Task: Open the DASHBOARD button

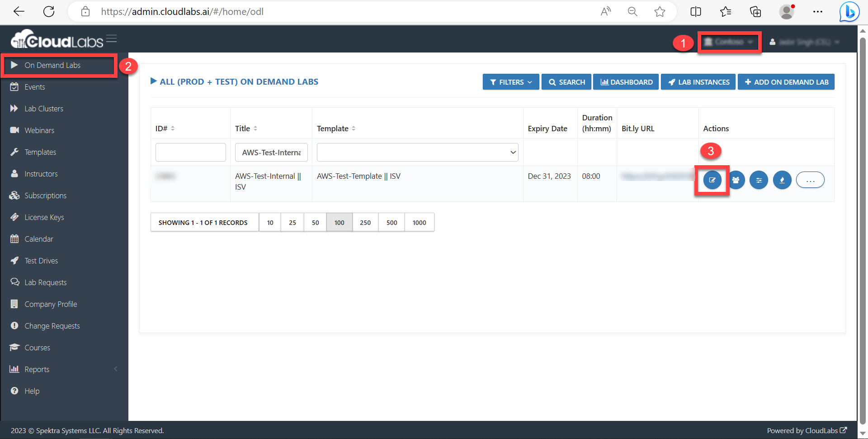Action: 626,82
